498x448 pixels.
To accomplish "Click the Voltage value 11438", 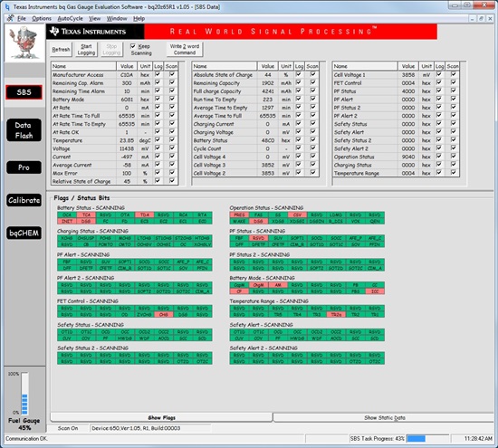I will pos(127,148).
